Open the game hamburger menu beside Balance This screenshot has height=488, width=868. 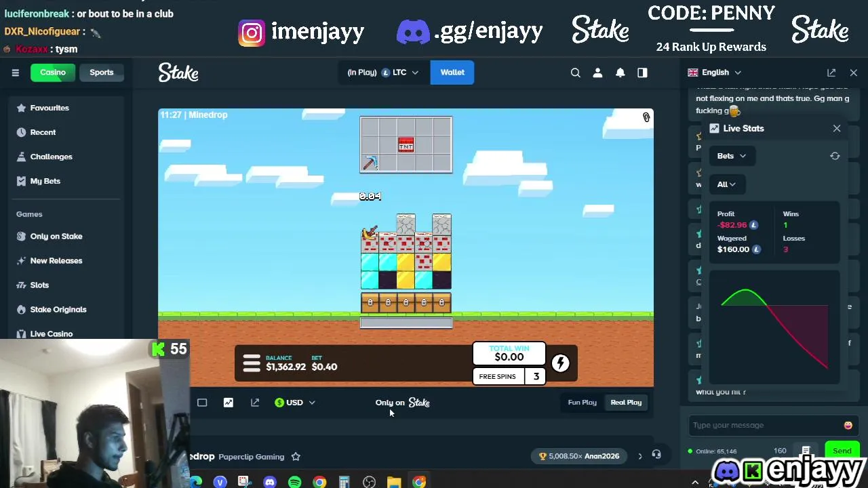point(252,363)
